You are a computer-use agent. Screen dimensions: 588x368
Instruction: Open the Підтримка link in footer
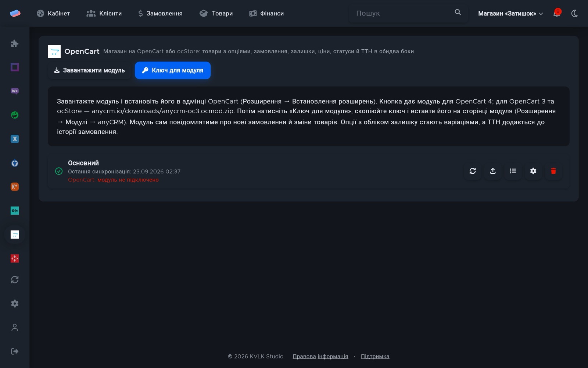tap(375, 356)
